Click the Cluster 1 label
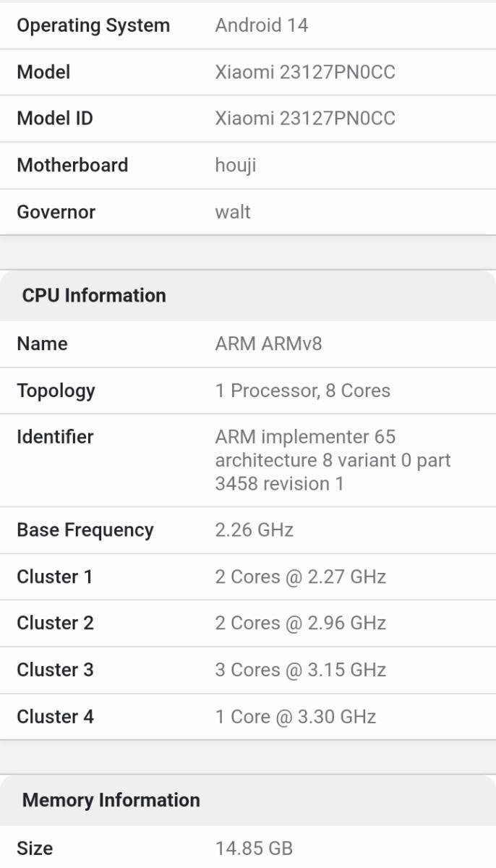This screenshot has height=868, width=496. click(x=55, y=576)
